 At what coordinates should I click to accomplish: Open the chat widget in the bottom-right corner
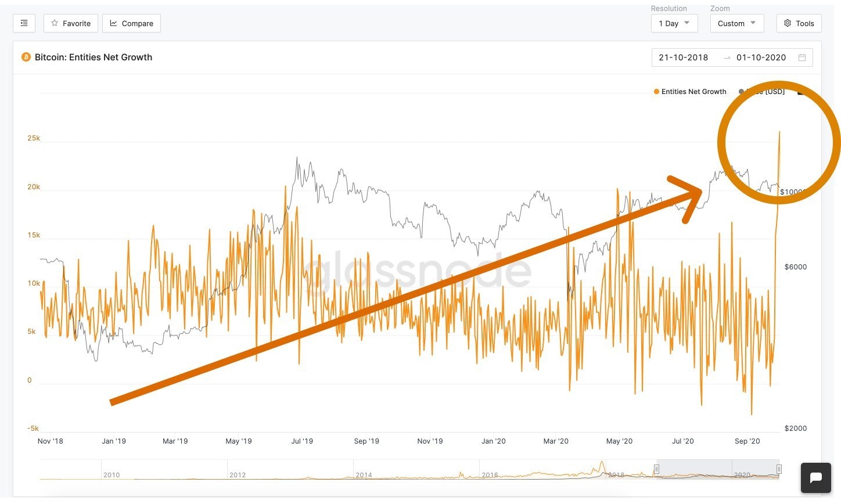(x=815, y=478)
